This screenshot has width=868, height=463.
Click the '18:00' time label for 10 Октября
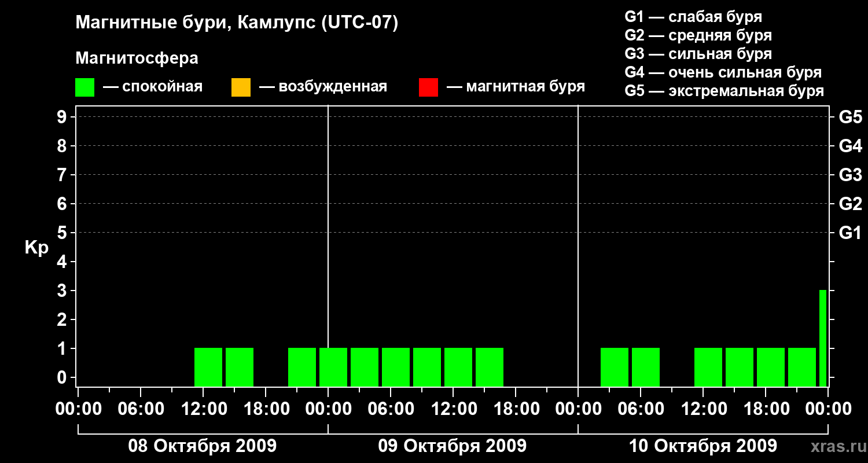(766, 409)
